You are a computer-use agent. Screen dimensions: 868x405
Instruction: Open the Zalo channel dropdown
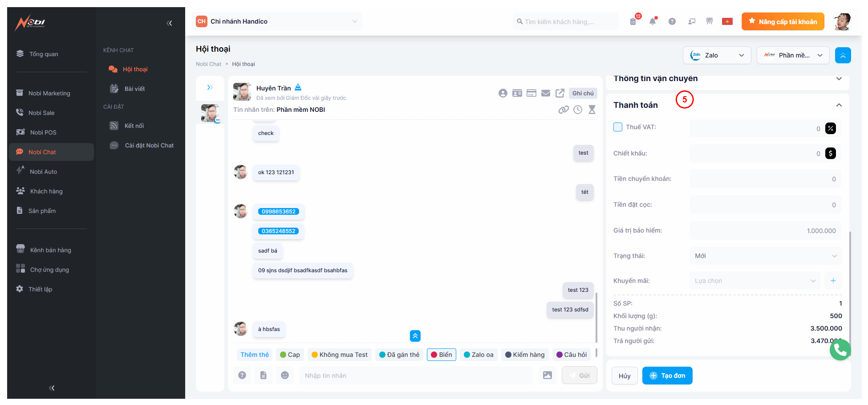click(717, 55)
